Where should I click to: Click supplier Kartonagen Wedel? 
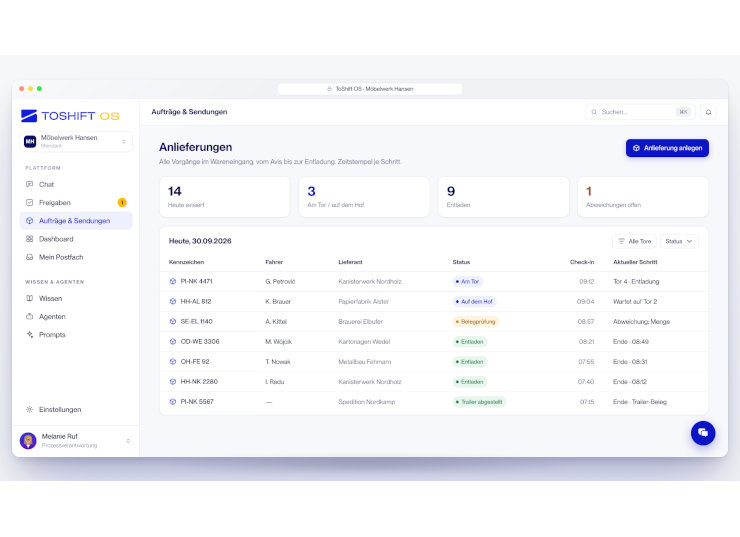(x=364, y=341)
